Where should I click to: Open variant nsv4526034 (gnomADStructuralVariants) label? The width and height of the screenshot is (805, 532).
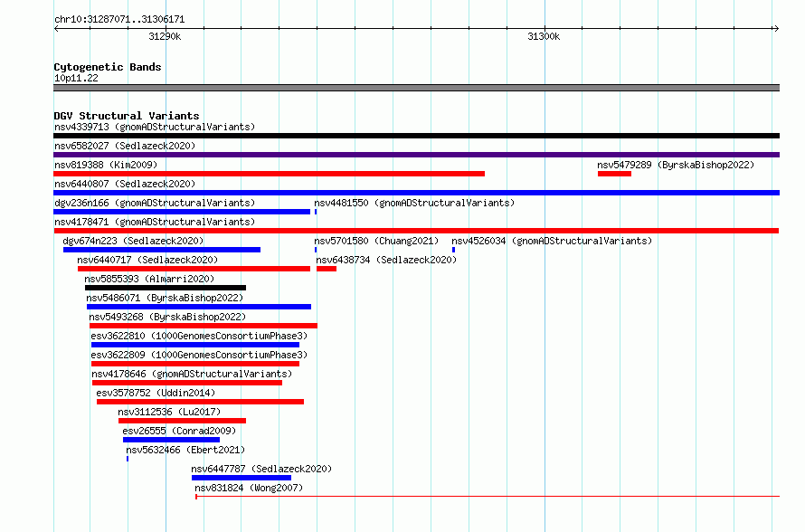click(x=552, y=241)
